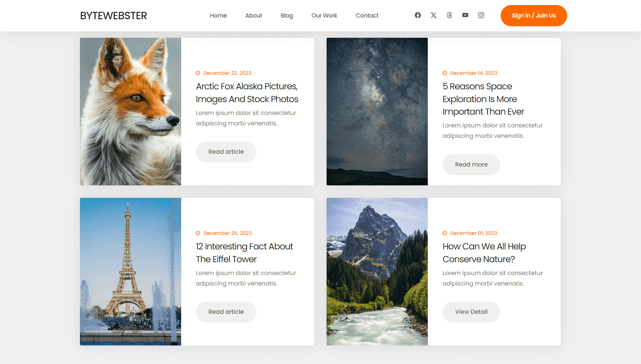The width and height of the screenshot is (641, 364).
Task: Click the December 25, 2023 date
Action: 227,233
